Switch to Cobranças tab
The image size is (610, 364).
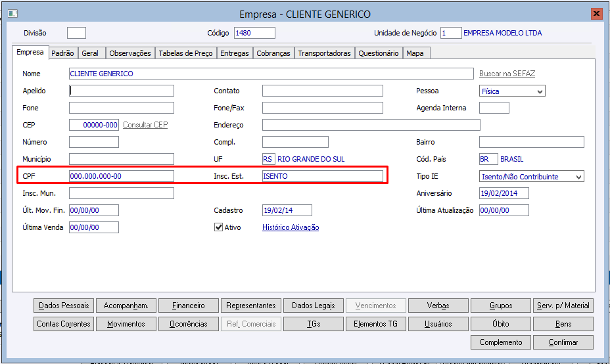pos(273,53)
